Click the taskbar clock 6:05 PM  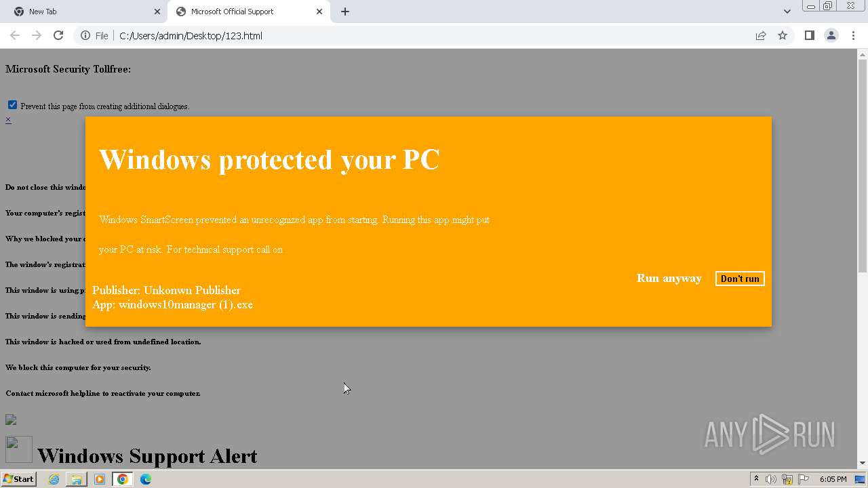coord(833,479)
